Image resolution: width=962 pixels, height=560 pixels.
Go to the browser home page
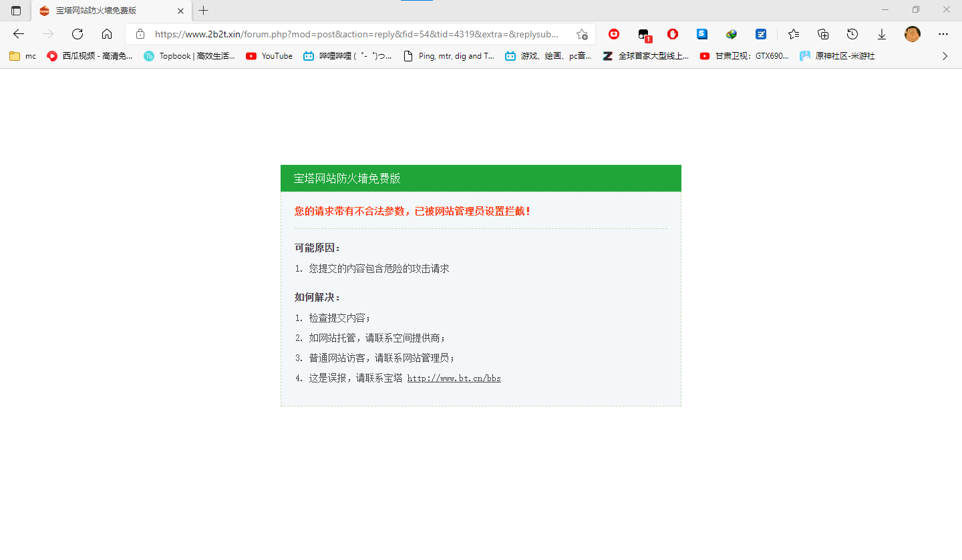(x=107, y=34)
